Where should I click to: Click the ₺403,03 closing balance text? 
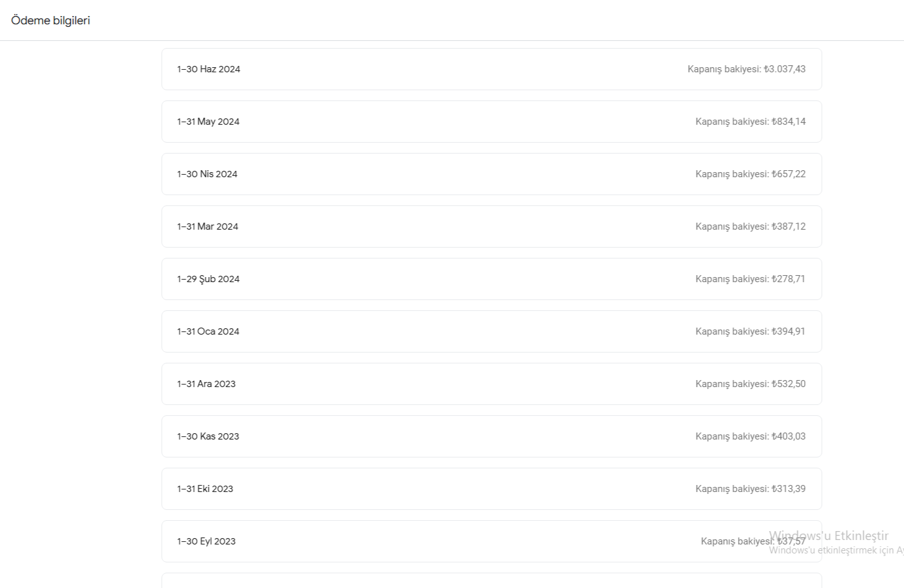[x=750, y=436]
